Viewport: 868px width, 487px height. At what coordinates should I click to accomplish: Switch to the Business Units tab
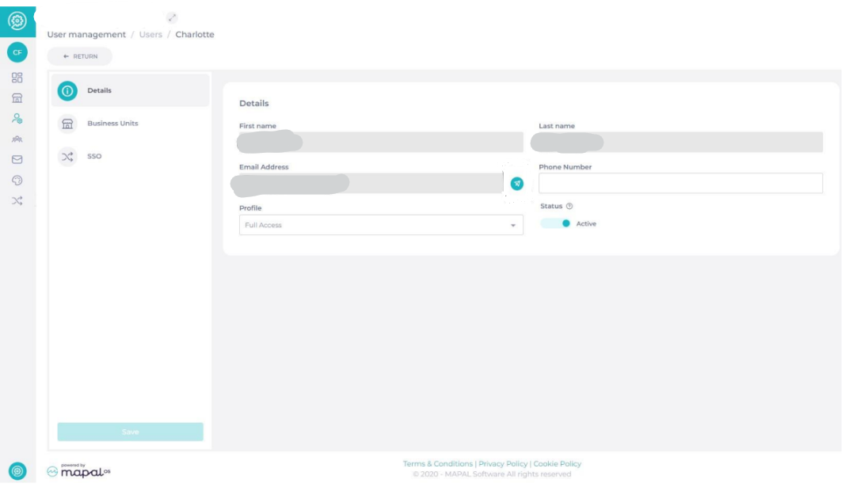tap(112, 124)
